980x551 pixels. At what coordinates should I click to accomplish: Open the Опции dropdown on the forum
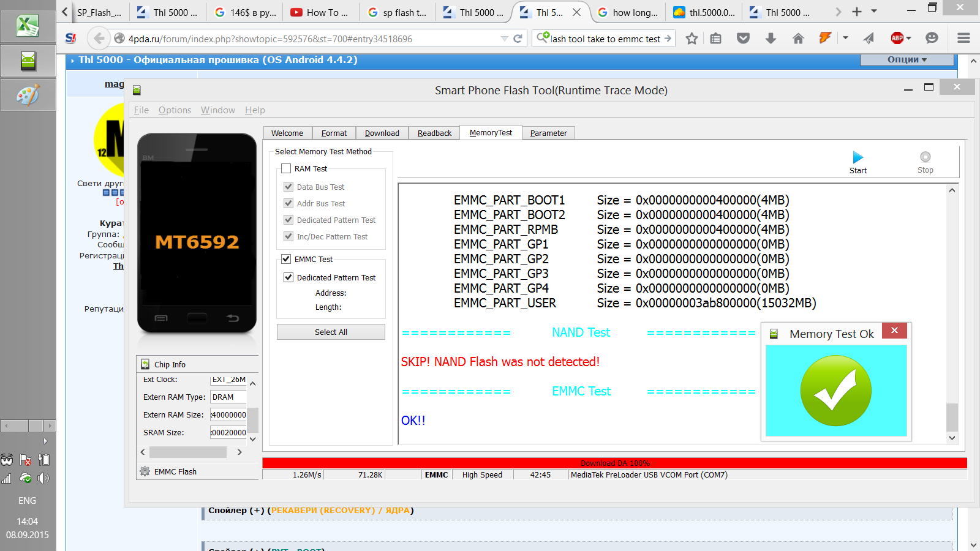[x=907, y=59]
